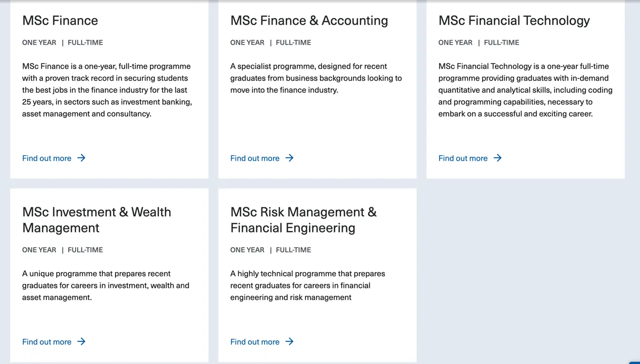The width and height of the screenshot is (640, 364).
Task: Click the "A highly technical programme" description text
Action: [x=307, y=285]
